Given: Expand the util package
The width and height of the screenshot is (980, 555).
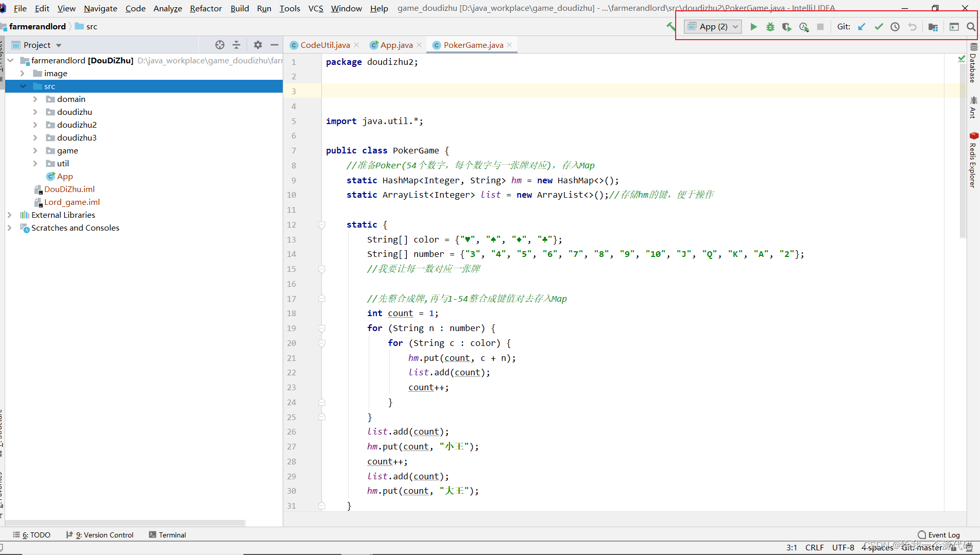Looking at the screenshot, I should 35,163.
